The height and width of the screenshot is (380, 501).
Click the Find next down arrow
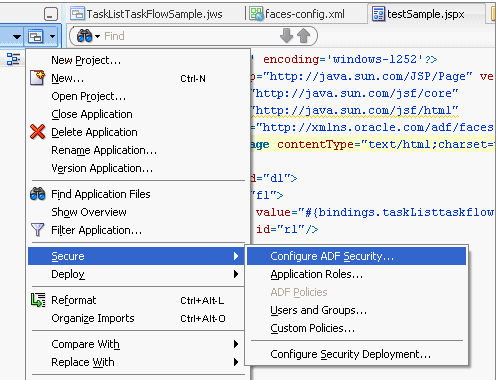tap(286, 36)
